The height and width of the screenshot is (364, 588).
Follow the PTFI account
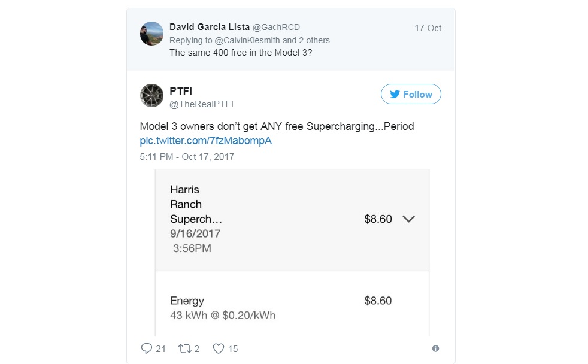click(411, 95)
